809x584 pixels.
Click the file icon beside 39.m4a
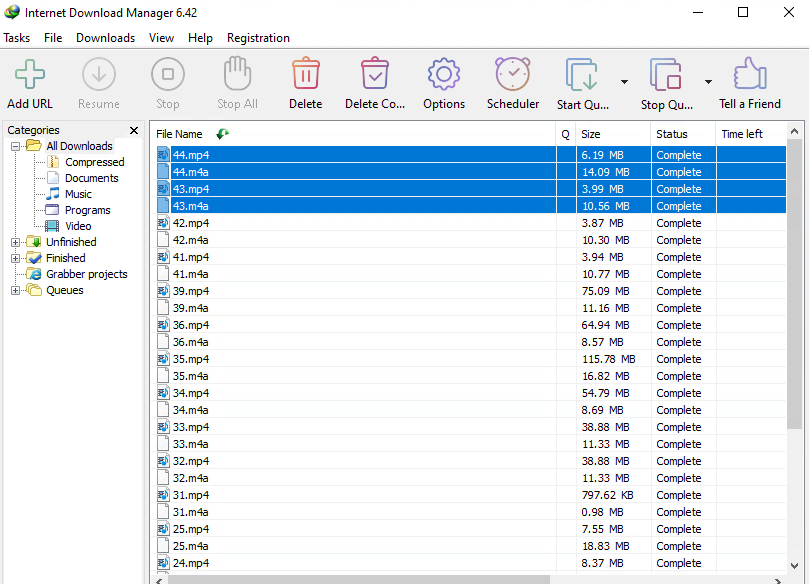(x=163, y=308)
